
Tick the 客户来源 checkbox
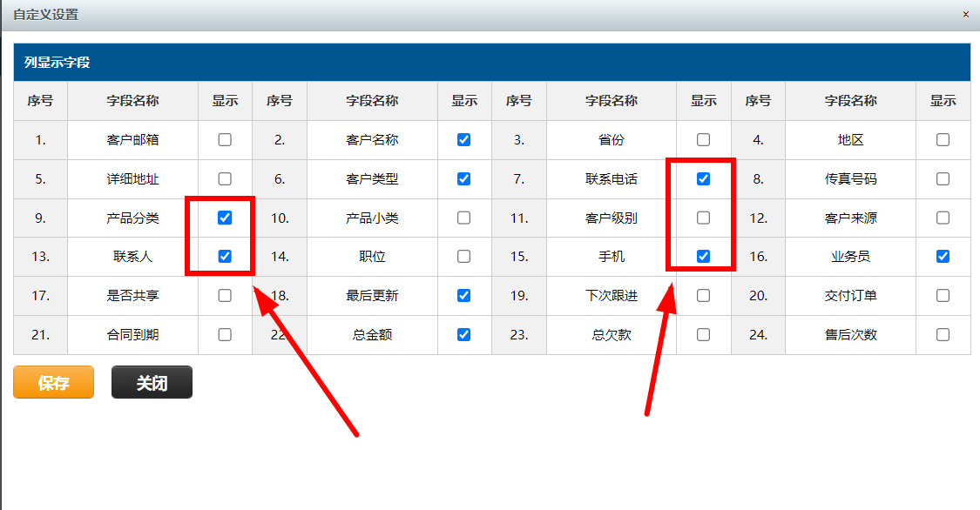[943, 218]
